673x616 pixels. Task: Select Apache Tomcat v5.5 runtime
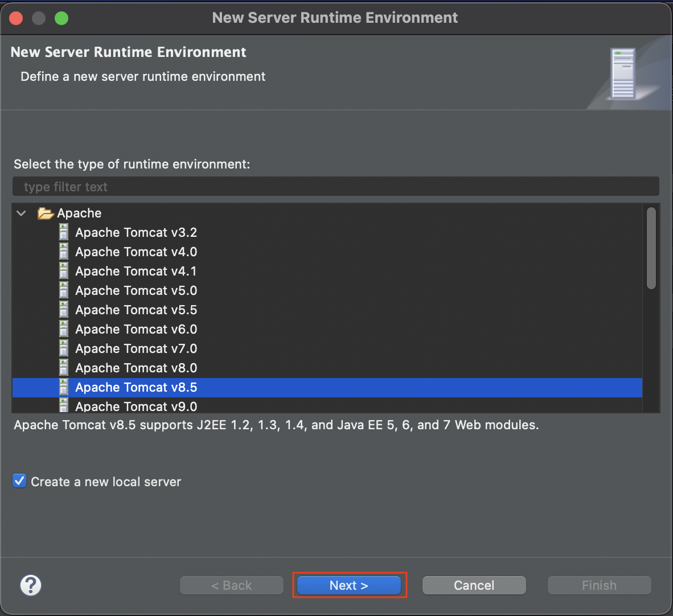point(327,310)
